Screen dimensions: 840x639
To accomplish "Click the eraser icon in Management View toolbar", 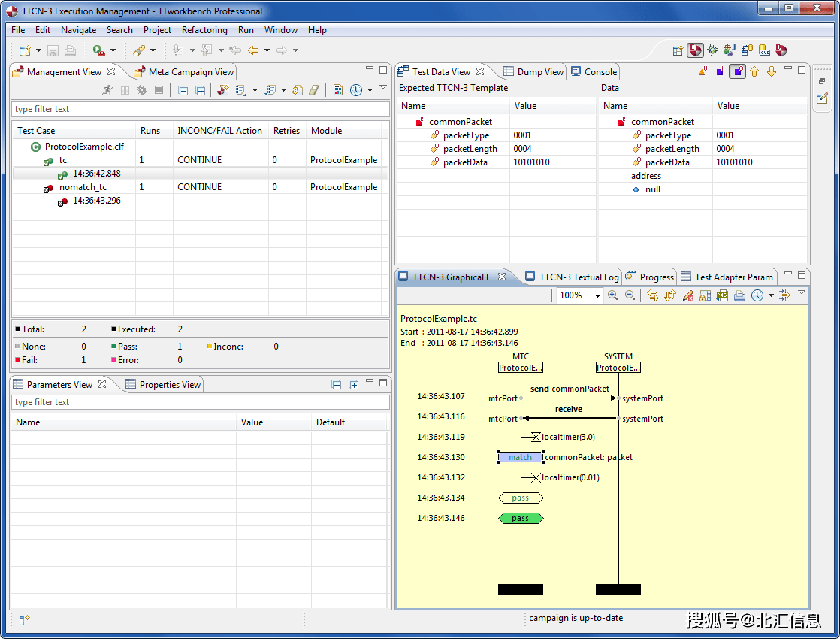I will (x=315, y=90).
